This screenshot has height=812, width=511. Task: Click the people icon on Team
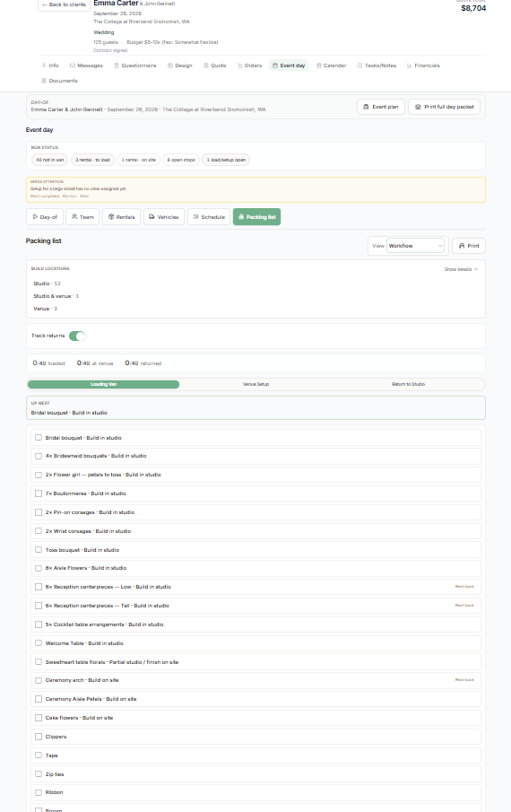pos(74,217)
